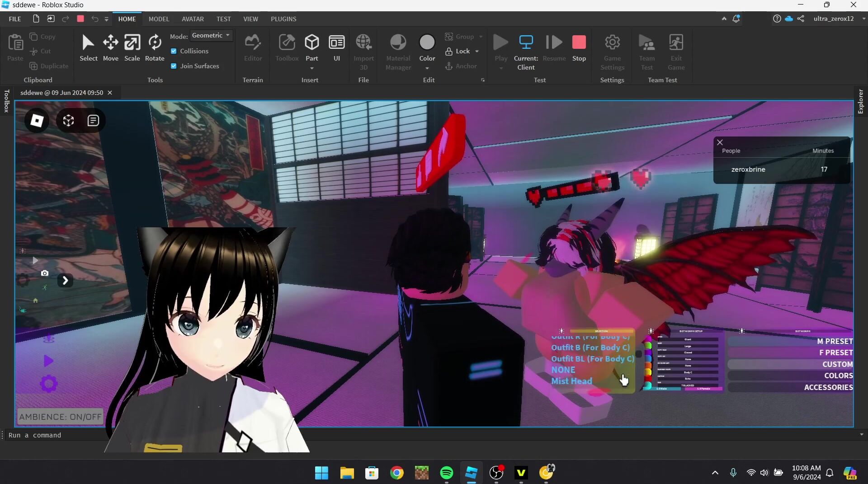Select the Move tool

110,47
